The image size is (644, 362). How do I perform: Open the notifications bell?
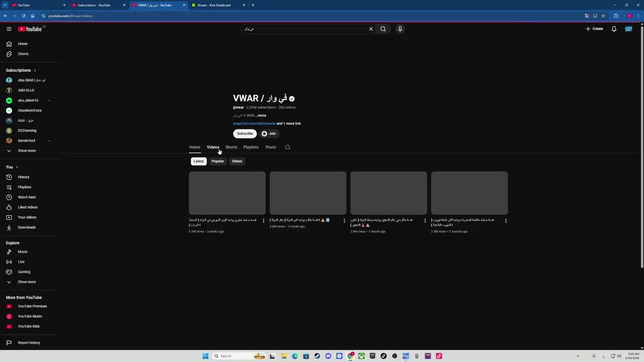pyautogui.click(x=614, y=29)
